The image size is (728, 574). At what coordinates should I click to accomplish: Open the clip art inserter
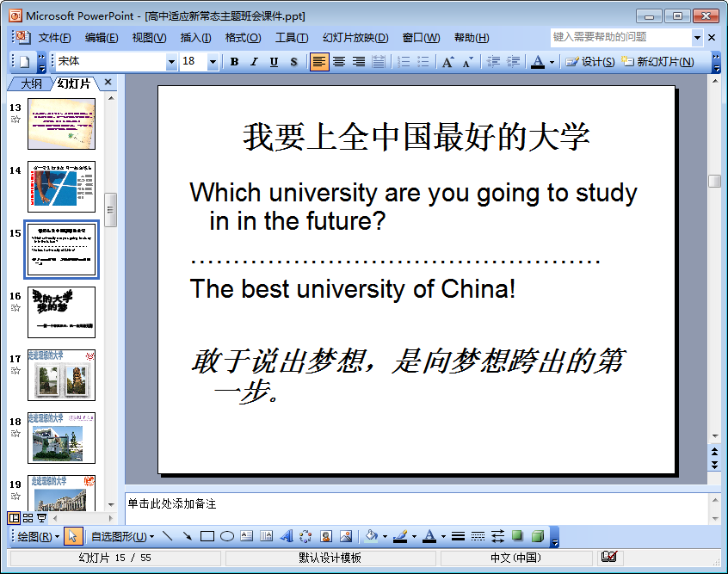click(x=326, y=536)
